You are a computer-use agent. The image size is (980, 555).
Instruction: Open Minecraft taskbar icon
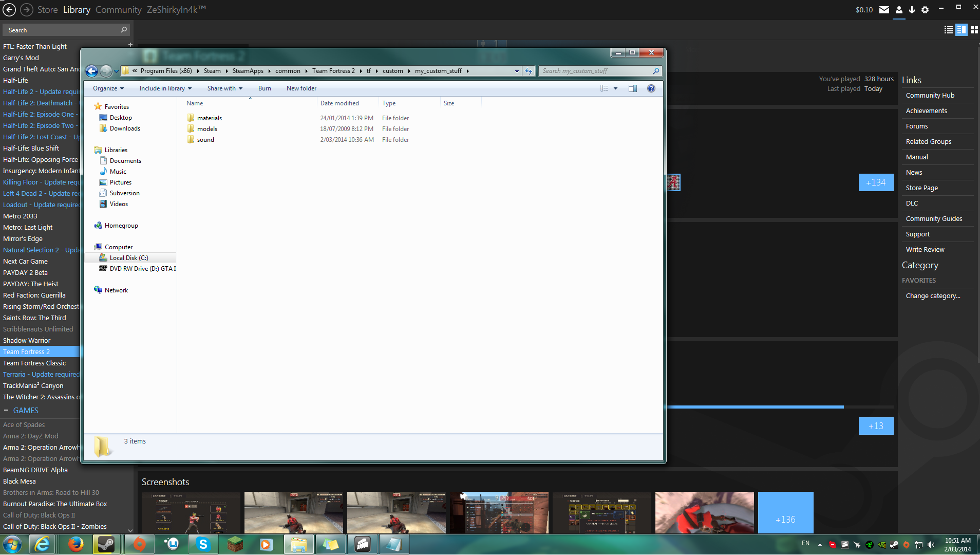(x=235, y=544)
